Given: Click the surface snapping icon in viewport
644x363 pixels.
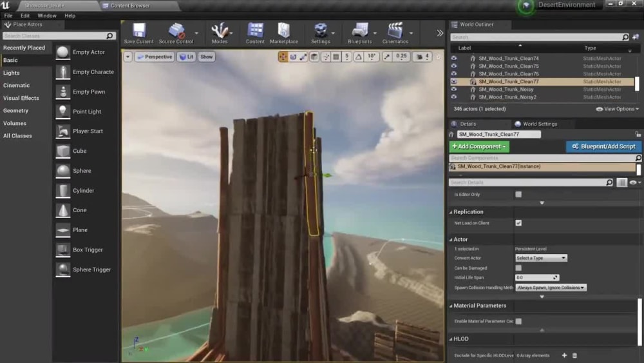Looking at the screenshot, I should [x=326, y=57].
